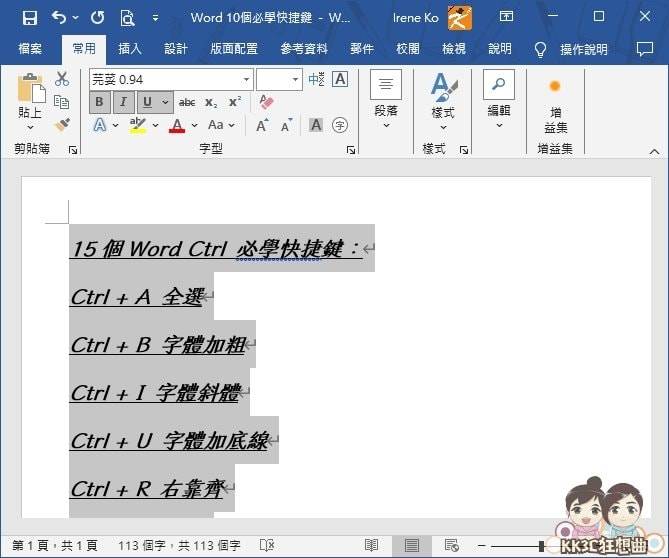
Task: Open the 字型 font dialog launcher
Action: coord(351,150)
